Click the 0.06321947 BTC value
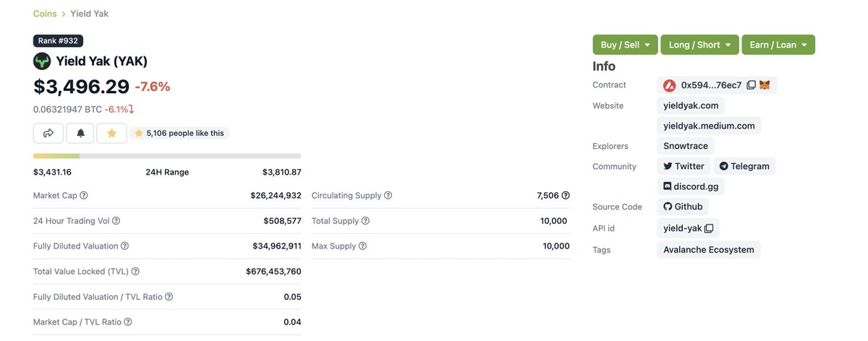The width and height of the screenshot is (868, 341). pyautogui.click(x=67, y=110)
